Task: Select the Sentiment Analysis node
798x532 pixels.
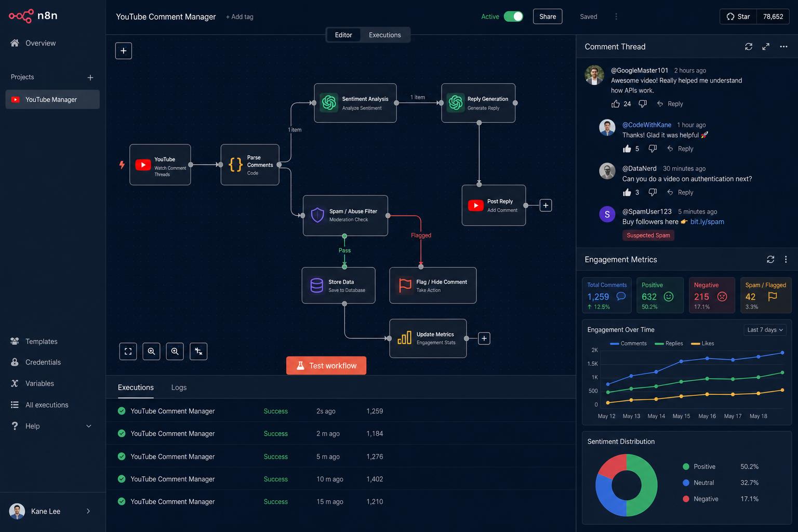Action: tap(355, 103)
